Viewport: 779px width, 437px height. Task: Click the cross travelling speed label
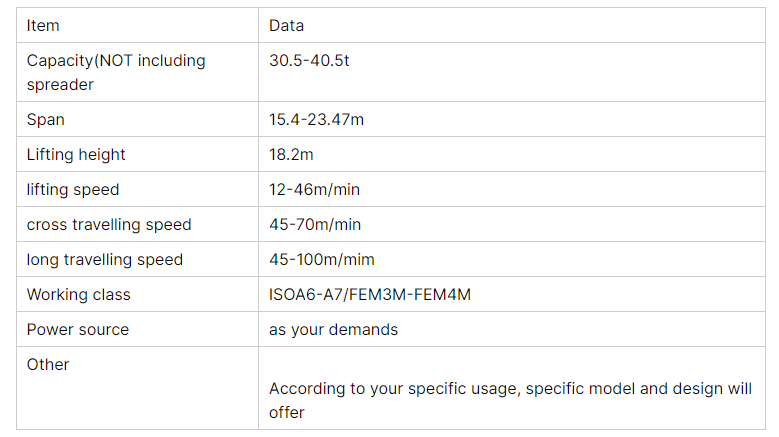(109, 224)
